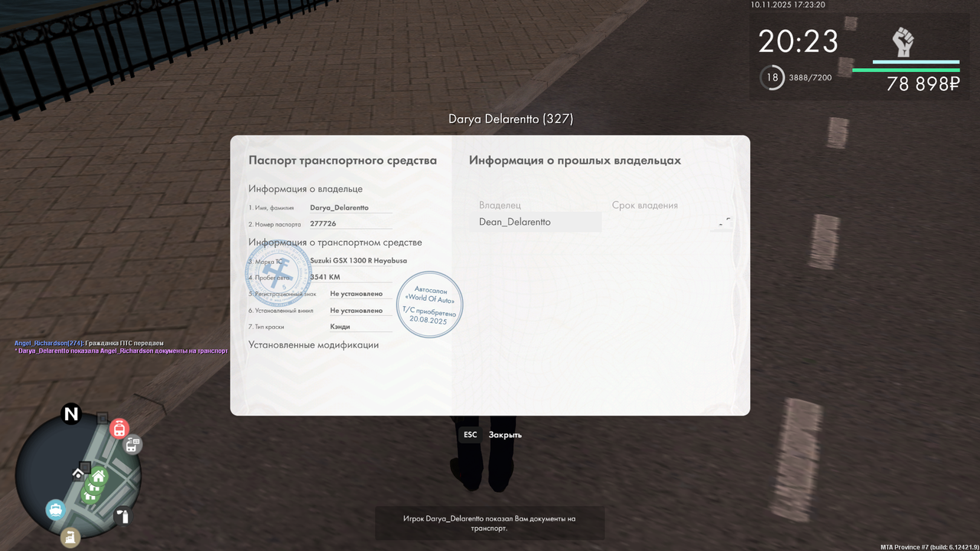The height and width of the screenshot is (551, 980).
Task: Click the 10.11.2025 17:23:20 timestamp
Action: [788, 5]
